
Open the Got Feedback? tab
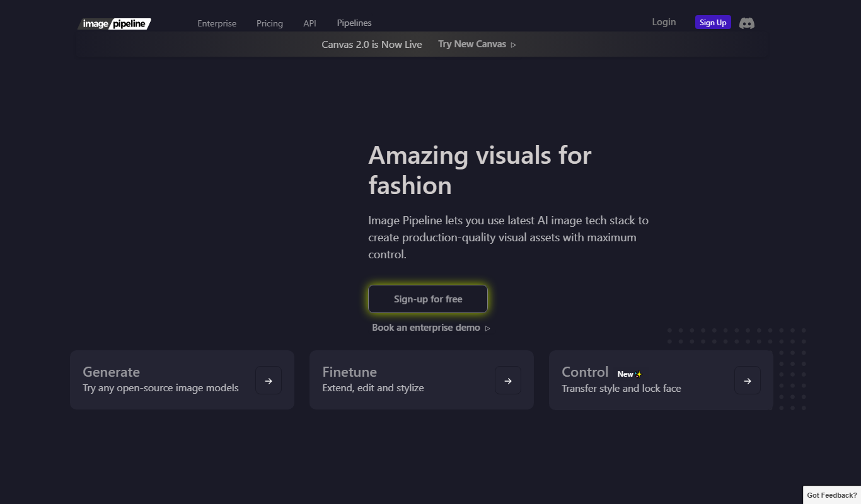click(x=832, y=495)
